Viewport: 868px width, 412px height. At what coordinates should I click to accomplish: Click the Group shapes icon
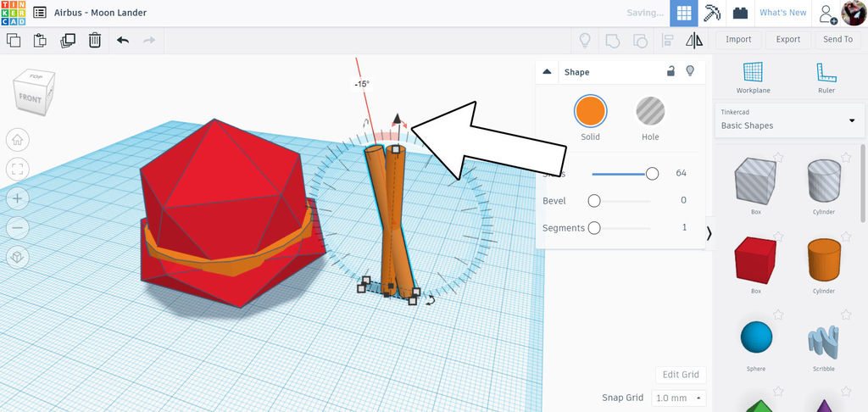point(612,40)
